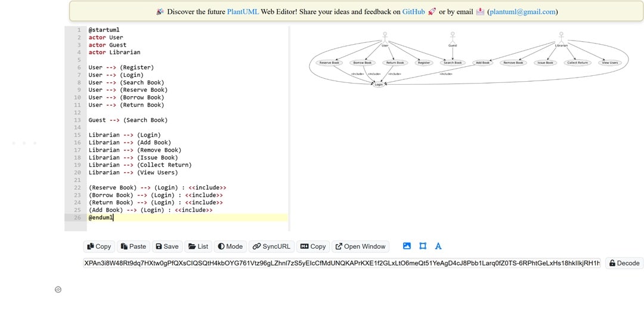The height and width of the screenshot is (324, 644).
Task: Focus the encoded diagram URL field
Action: [342, 263]
